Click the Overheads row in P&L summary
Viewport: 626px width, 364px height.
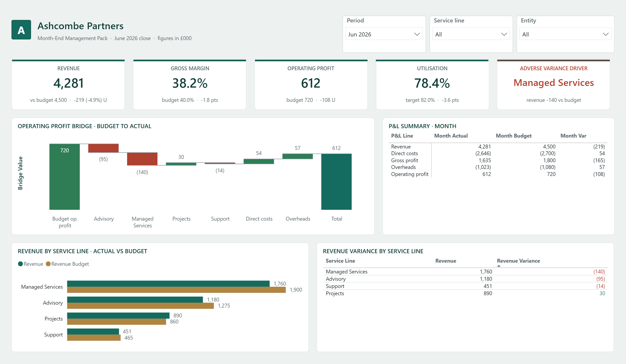[x=498, y=167]
